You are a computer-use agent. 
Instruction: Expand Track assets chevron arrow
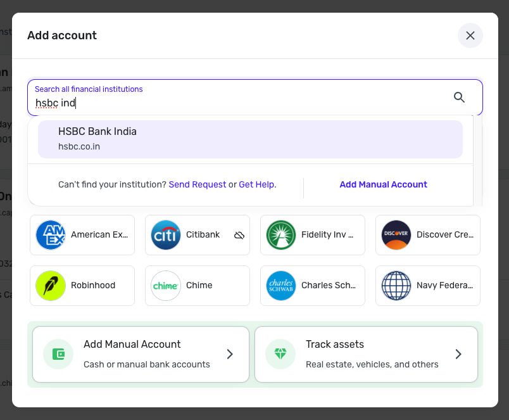(x=458, y=354)
